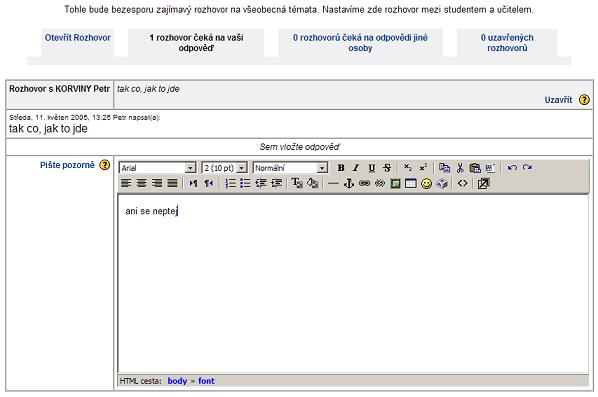This screenshot has height=397, width=598.
Task: Align text right
Action: (x=157, y=183)
